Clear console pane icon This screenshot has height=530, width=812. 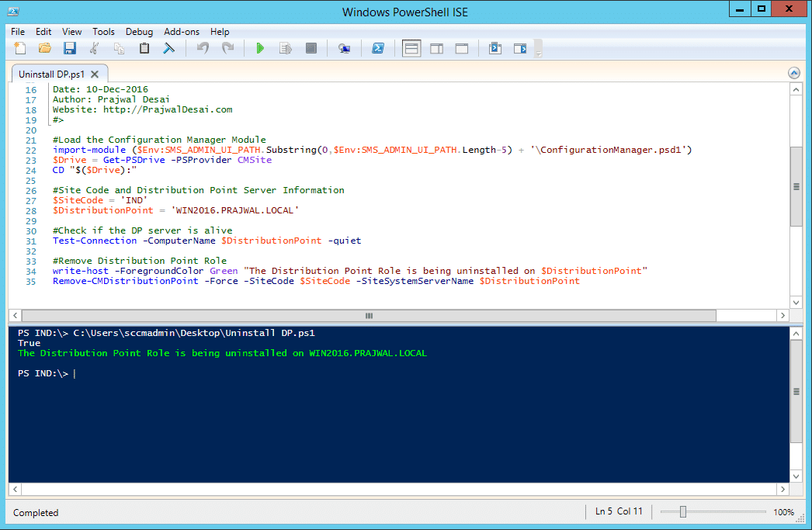point(168,49)
